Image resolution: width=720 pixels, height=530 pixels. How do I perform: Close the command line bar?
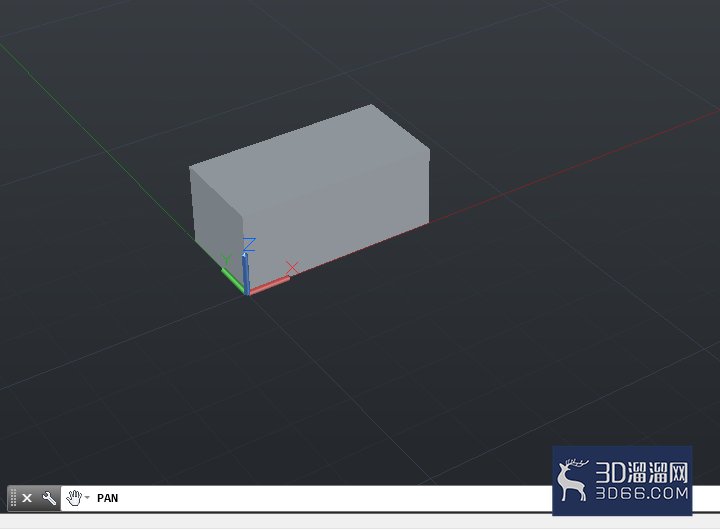coord(27,498)
